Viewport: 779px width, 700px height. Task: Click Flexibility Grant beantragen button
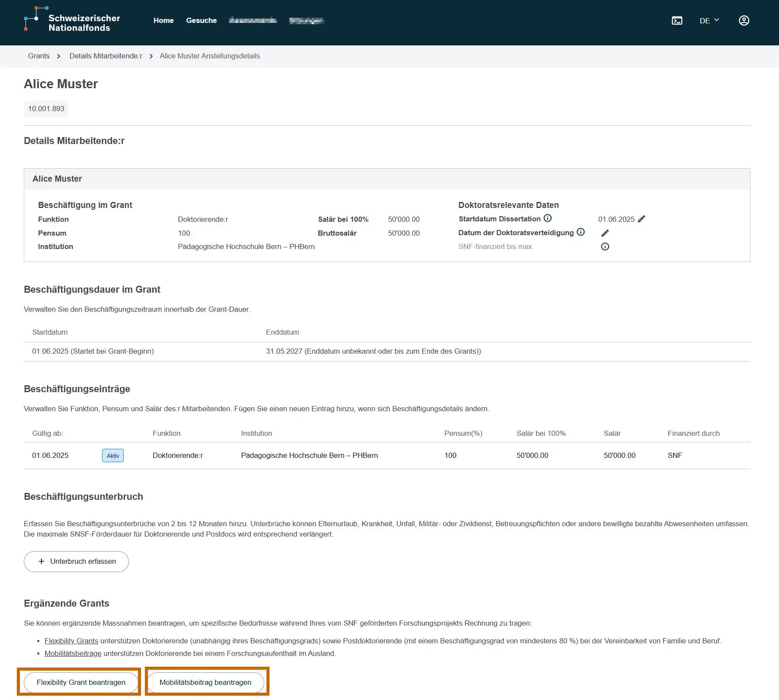(x=81, y=682)
